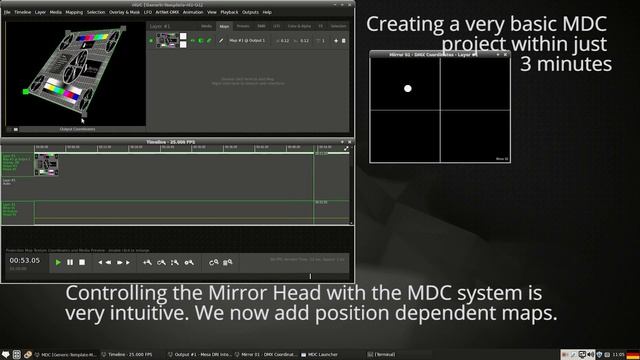
Task: Pause the timeline playback
Action: pos(70,262)
